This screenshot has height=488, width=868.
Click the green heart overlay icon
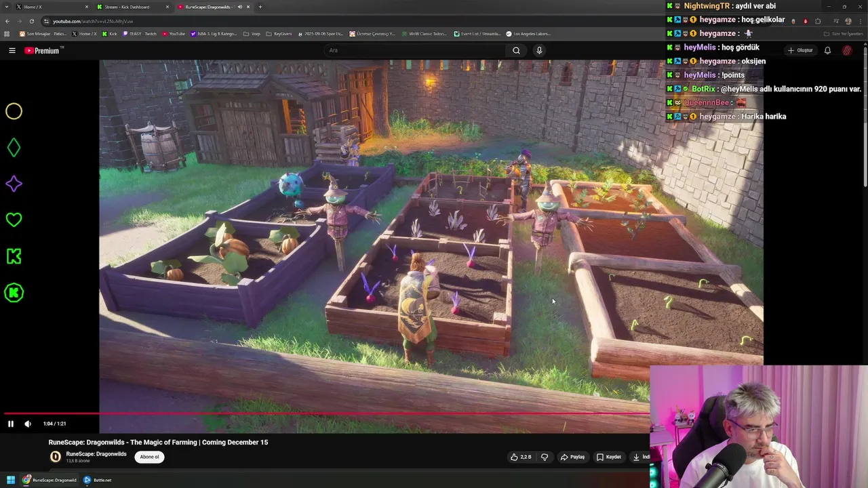14,220
